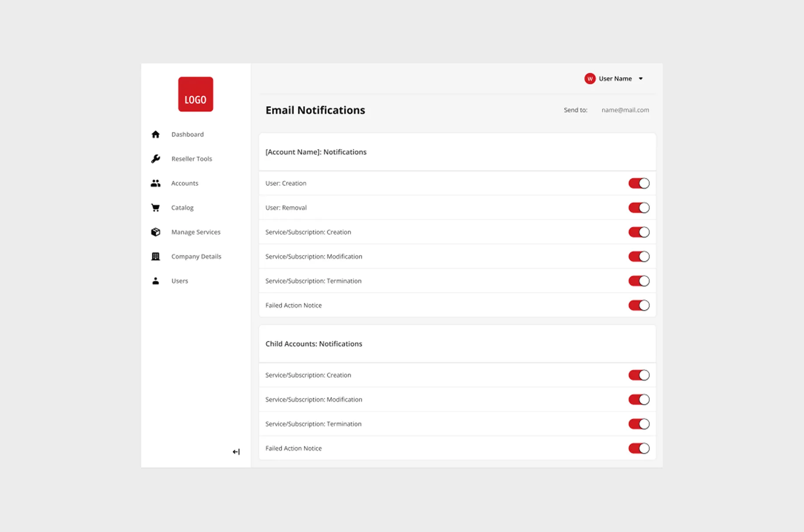The height and width of the screenshot is (532, 804).
Task: Click the red user avatar circle
Action: (x=590, y=79)
